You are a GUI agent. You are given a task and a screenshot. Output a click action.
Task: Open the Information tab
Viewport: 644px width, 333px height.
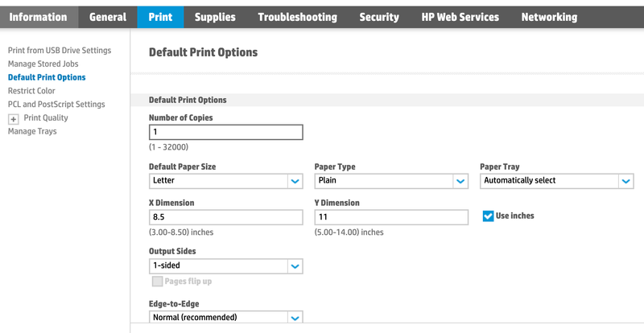[x=38, y=17]
